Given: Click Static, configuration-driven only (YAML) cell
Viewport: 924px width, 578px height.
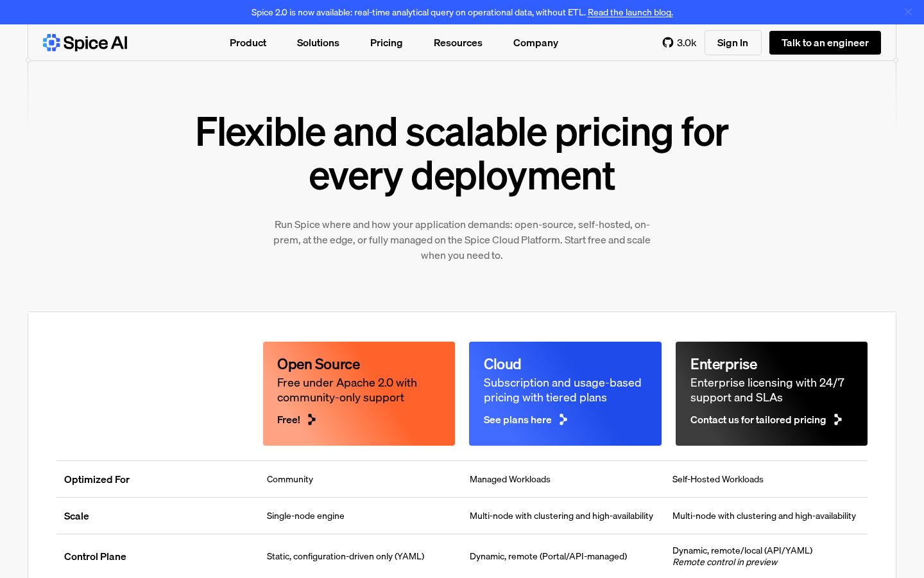Looking at the screenshot, I should click(345, 556).
